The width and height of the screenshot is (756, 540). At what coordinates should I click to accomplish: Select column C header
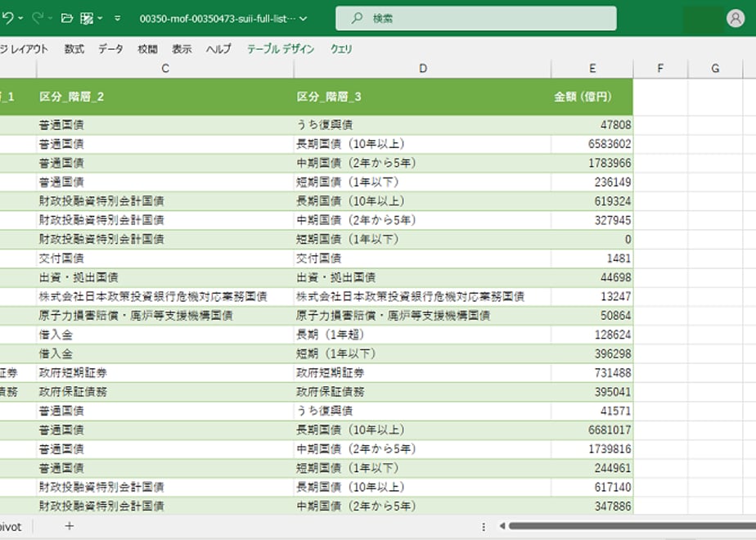(x=165, y=69)
